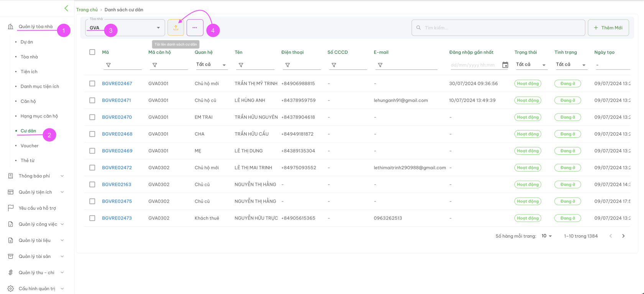Click the Quản lý tiện ích icon
644x294 pixels.
pyautogui.click(x=11, y=192)
